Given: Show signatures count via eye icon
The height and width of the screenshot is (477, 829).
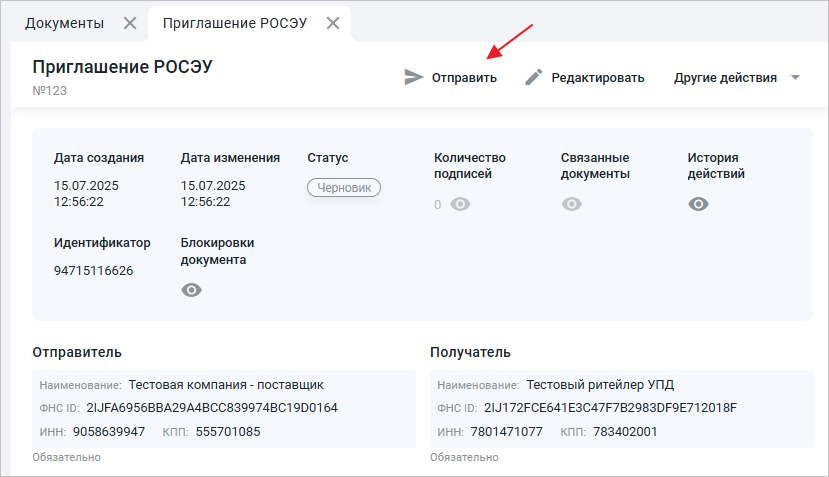Looking at the screenshot, I should (x=460, y=204).
